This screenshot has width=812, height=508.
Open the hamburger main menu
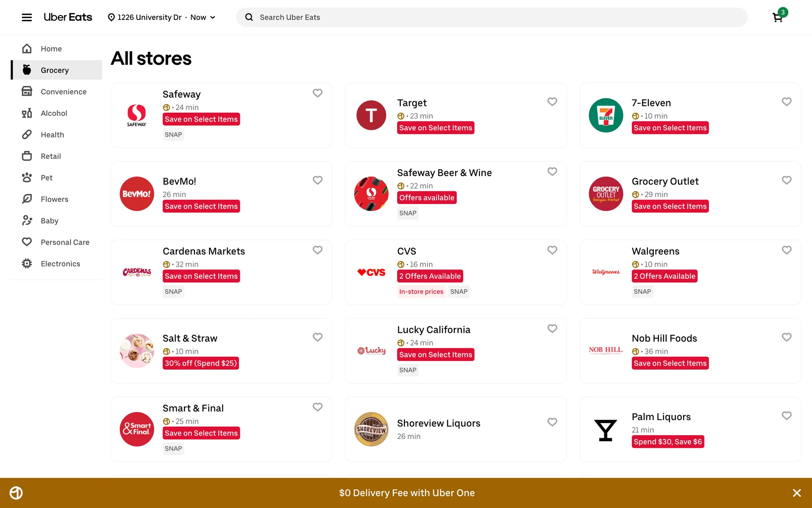(27, 17)
